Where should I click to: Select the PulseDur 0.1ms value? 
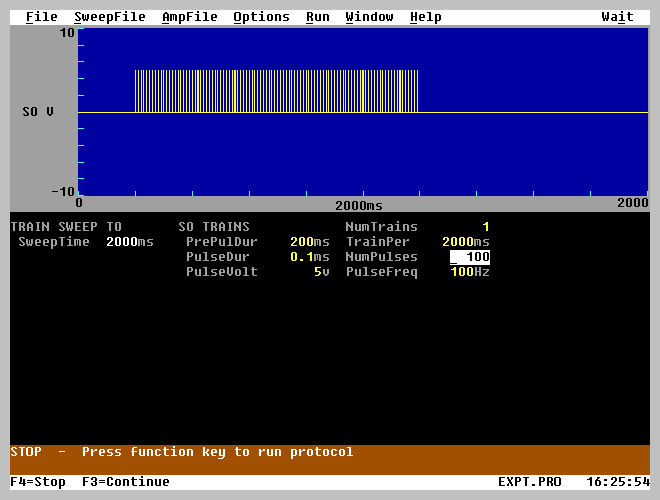coord(309,257)
